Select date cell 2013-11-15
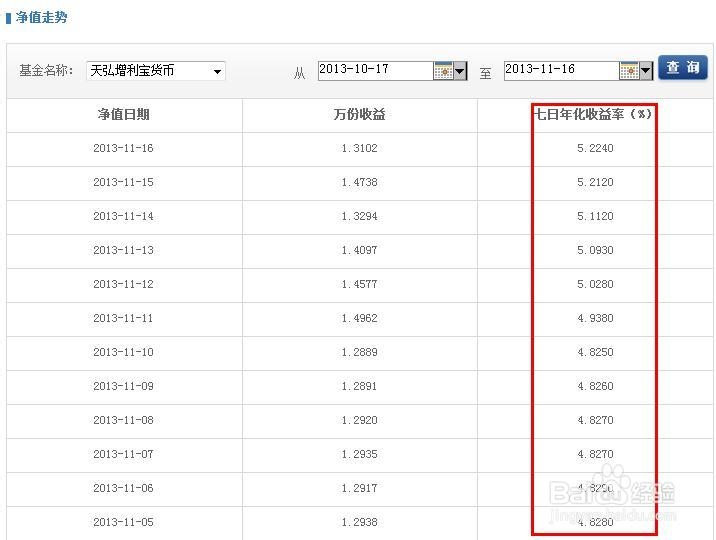 (123, 182)
